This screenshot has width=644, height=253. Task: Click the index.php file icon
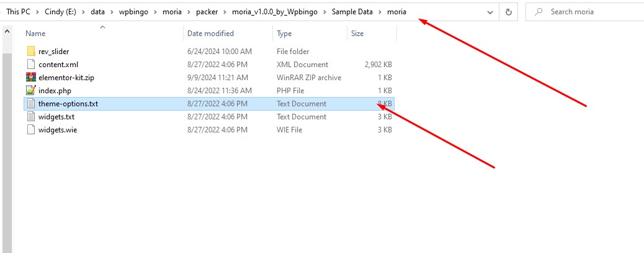coord(31,91)
